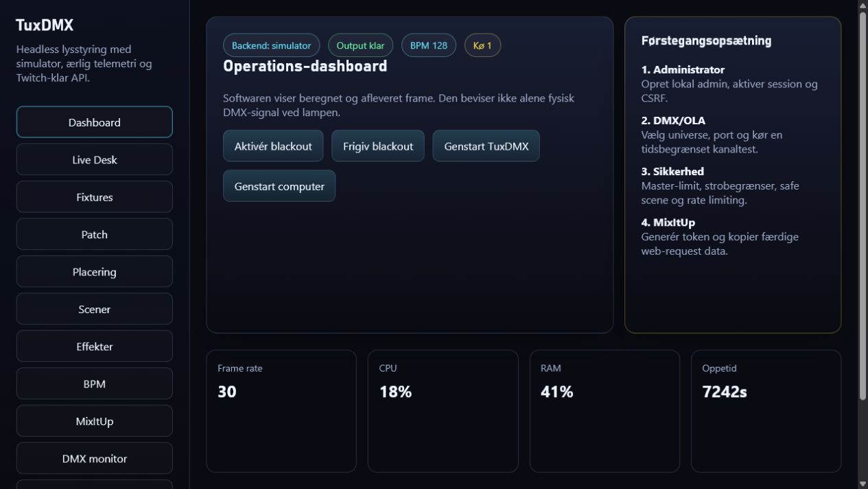Click the scrollbar up arrow
This screenshot has width=868, height=489.
coord(863,5)
